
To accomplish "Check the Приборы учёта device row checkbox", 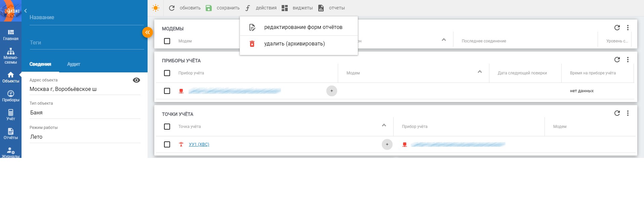I will 167,91.
